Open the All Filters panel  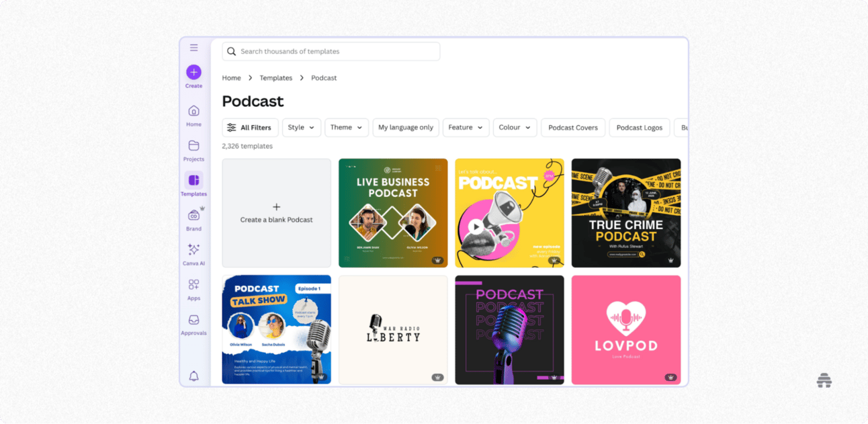coord(250,128)
